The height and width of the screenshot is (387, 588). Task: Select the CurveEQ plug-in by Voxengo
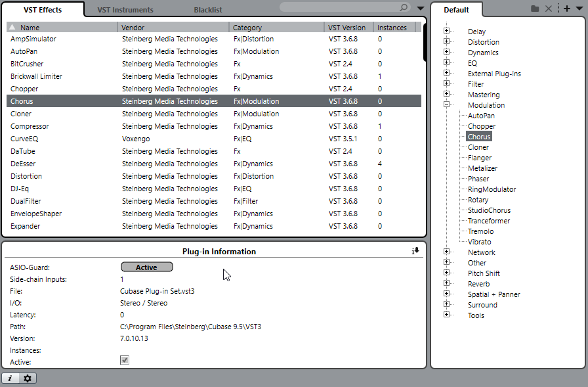pyautogui.click(x=214, y=139)
